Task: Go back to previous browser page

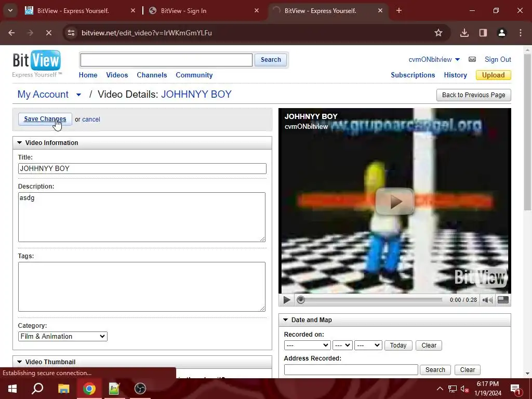Action: [x=11, y=33]
